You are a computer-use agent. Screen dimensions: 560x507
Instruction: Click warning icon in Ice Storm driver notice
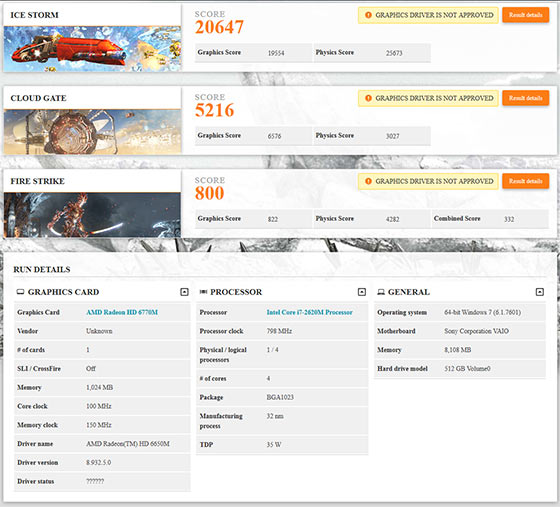click(368, 15)
